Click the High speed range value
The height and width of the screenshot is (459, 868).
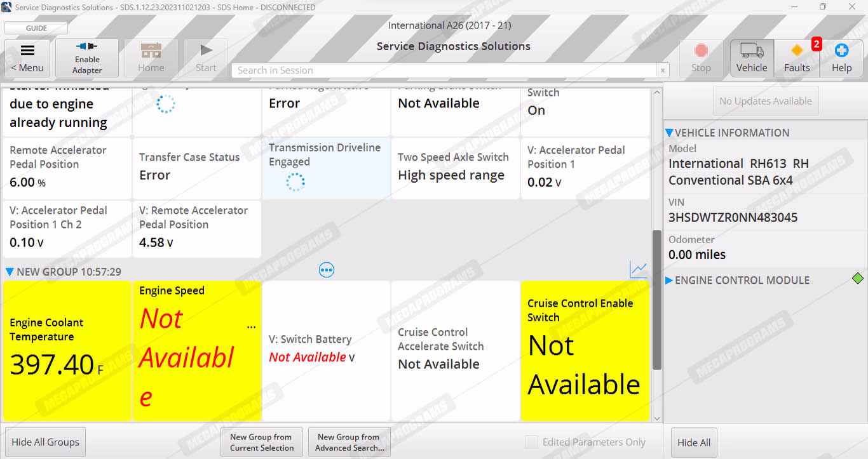click(x=451, y=175)
